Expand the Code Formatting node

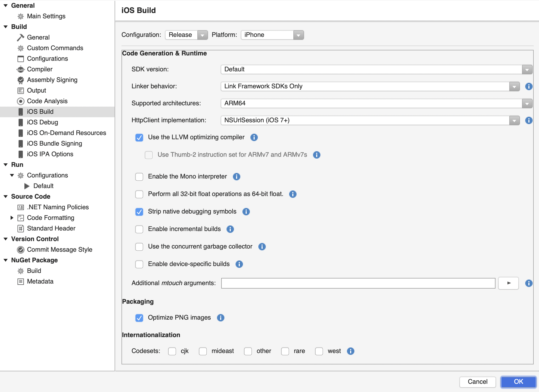click(x=12, y=218)
